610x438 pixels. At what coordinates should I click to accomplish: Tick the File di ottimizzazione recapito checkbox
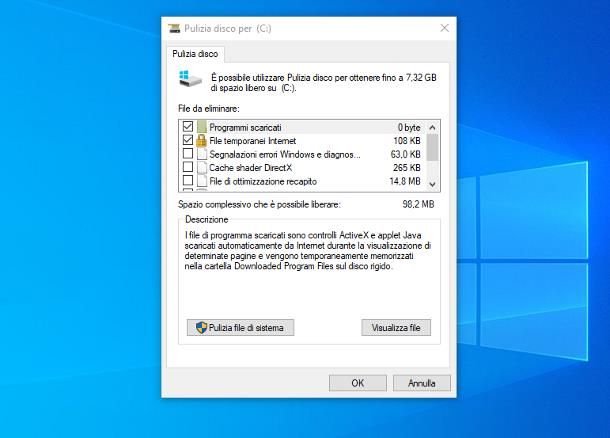[x=188, y=180]
